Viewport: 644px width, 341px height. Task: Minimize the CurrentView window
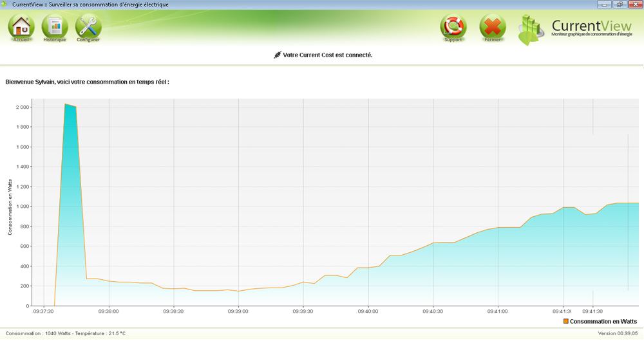pyautogui.click(x=604, y=5)
